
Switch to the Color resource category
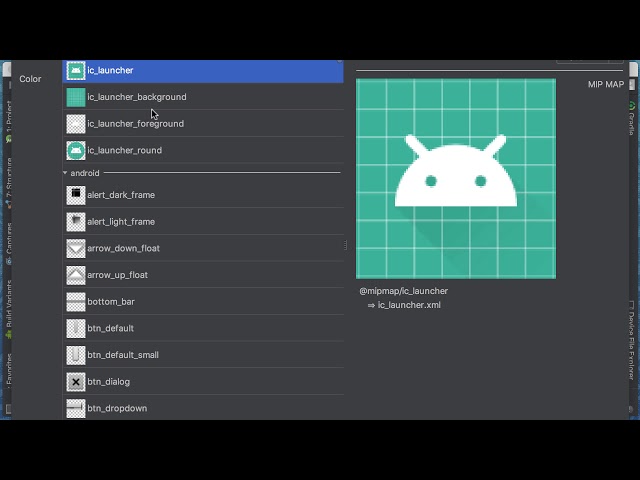click(30, 79)
